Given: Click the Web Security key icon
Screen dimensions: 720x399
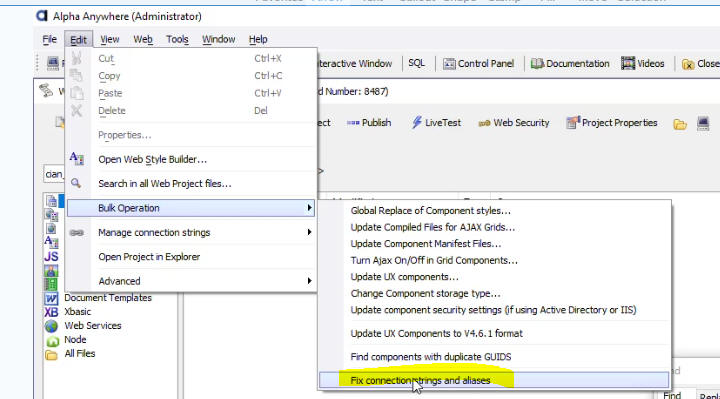Looking at the screenshot, I should [484, 123].
